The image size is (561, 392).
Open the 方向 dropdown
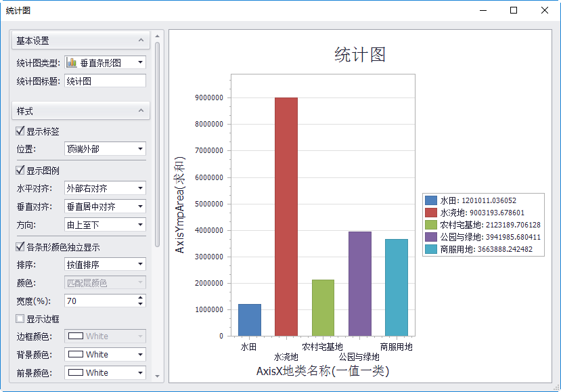click(x=140, y=225)
